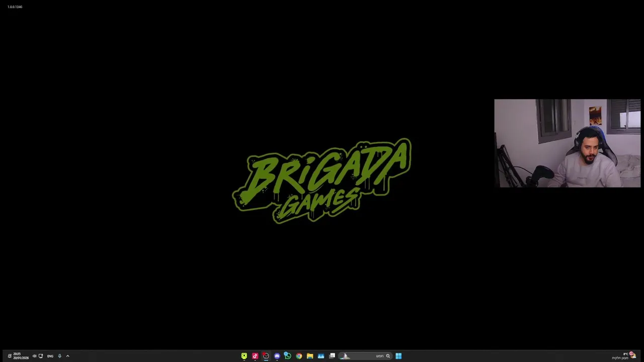Click the taskbar search box
Image resolution: width=644 pixels, height=362 pixels.
coord(365,356)
